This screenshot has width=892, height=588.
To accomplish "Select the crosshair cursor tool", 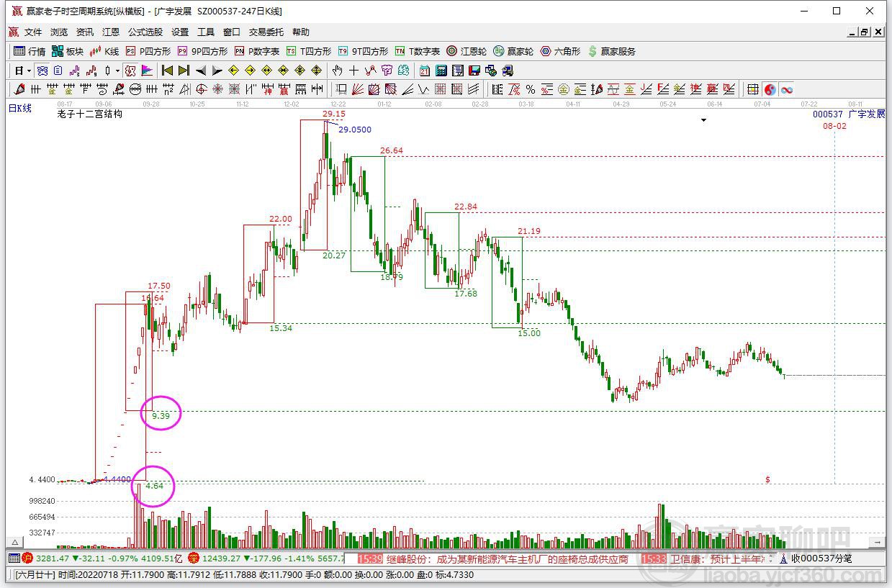I will (353, 71).
